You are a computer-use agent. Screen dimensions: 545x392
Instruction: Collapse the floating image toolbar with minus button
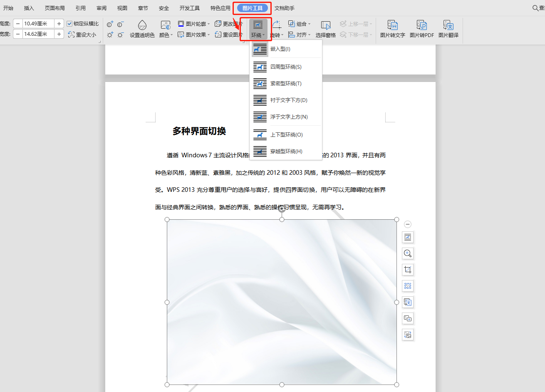(408, 224)
